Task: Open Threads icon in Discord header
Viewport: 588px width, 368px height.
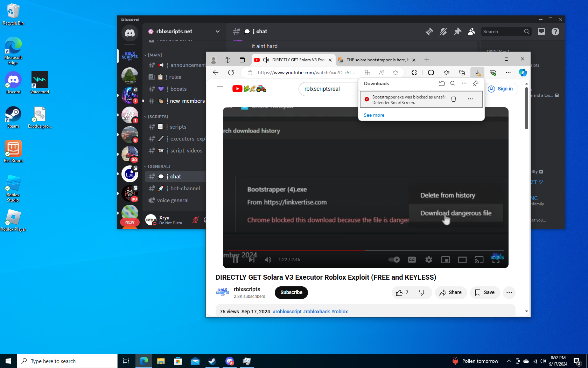Action: [x=429, y=32]
